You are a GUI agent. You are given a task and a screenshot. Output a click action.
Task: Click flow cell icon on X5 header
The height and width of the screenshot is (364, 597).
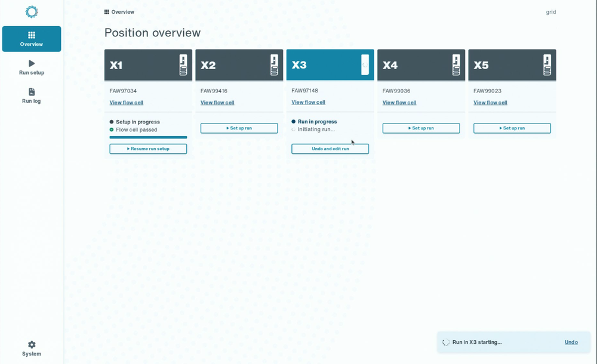tap(547, 64)
